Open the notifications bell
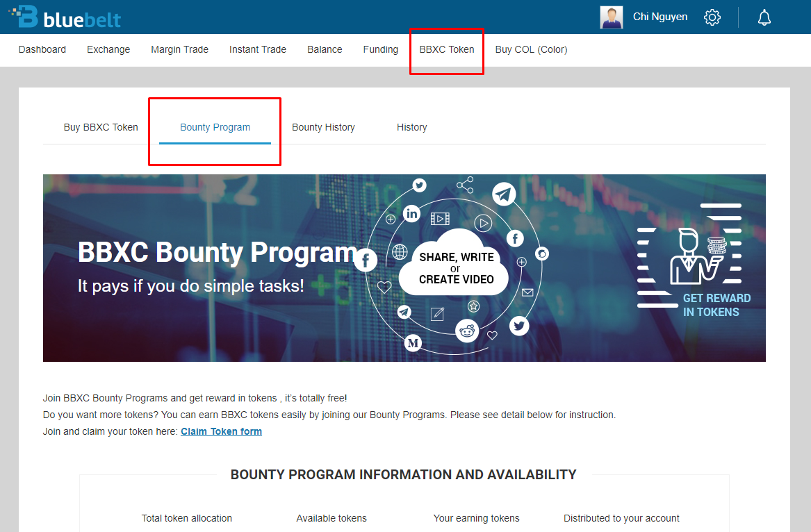Image resolution: width=811 pixels, height=532 pixels. pyautogui.click(x=764, y=17)
